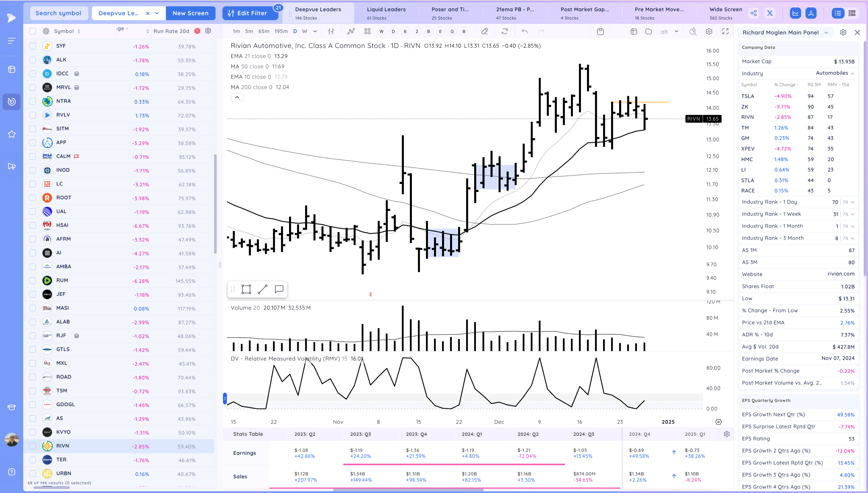
Task: Click the New Screen button
Action: [x=191, y=13]
